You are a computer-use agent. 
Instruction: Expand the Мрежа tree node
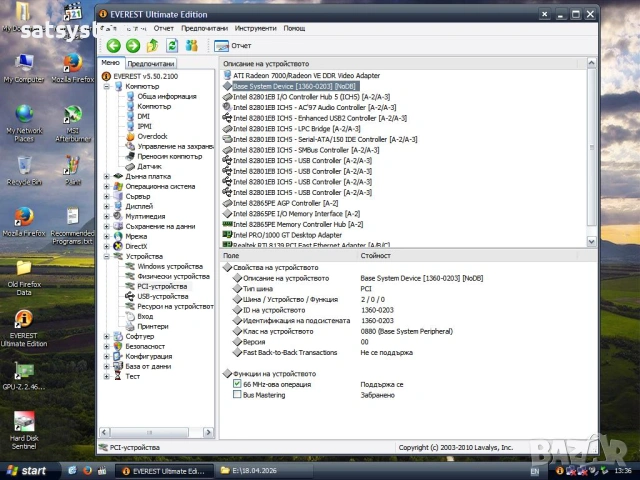[107, 237]
